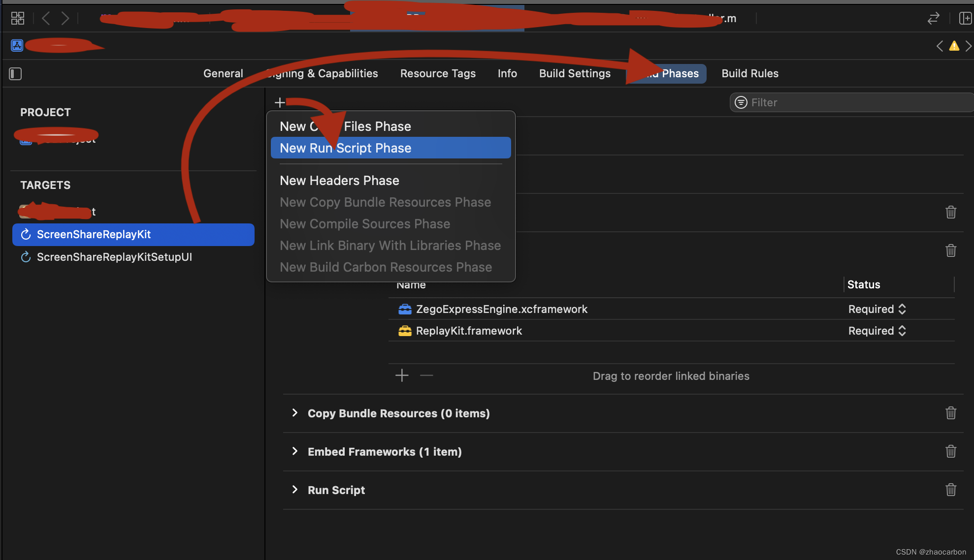Viewport: 974px width, 560px height.
Task: Click plus to add linked binary
Action: click(x=402, y=375)
